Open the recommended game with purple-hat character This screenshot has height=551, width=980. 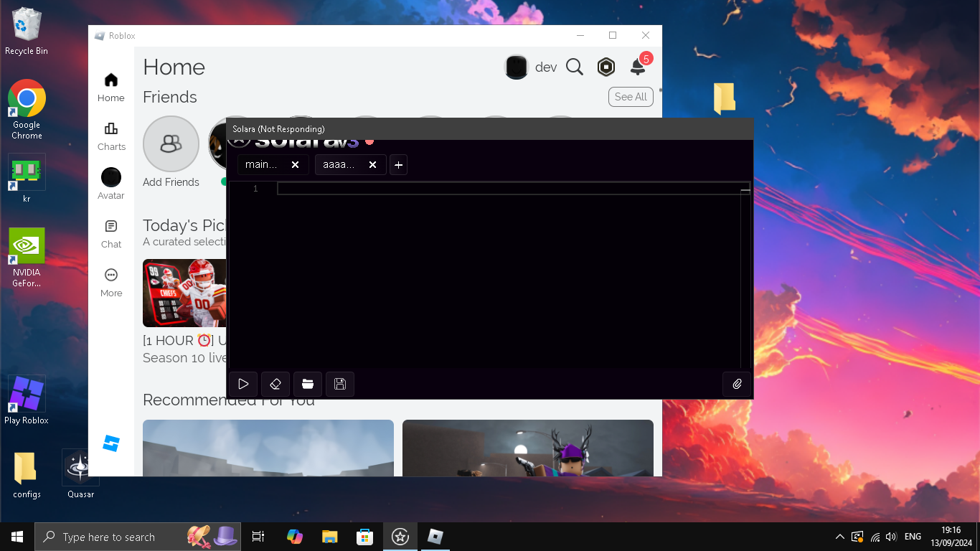click(528, 448)
